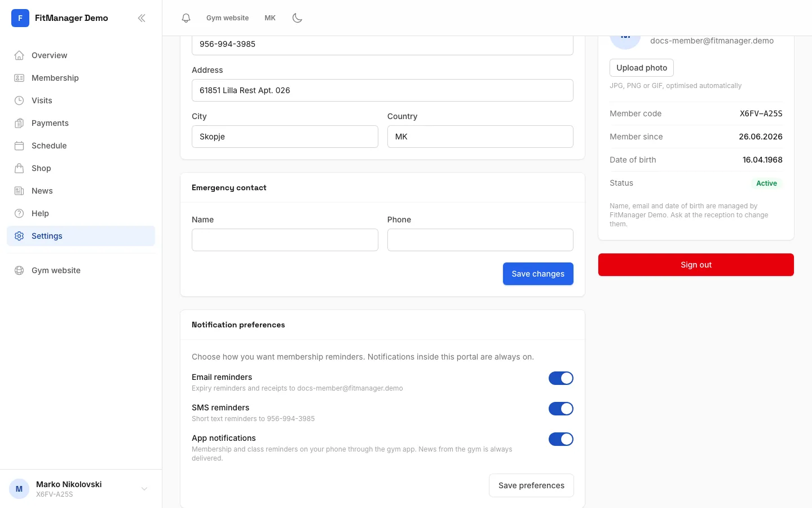Click the Help question-mark icon
Image resolution: width=812 pixels, height=508 pixels.
(x=19, y=213)
